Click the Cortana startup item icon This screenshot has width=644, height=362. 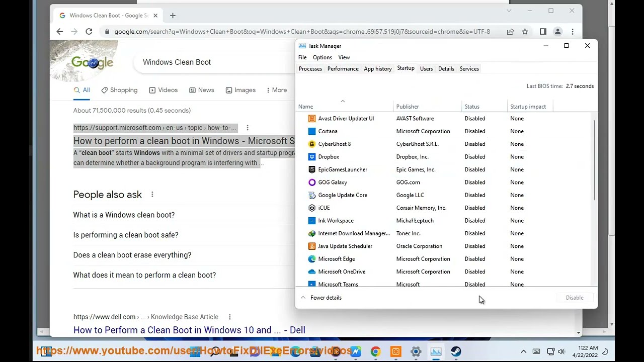pyautogui.click(x=311, y=131)
